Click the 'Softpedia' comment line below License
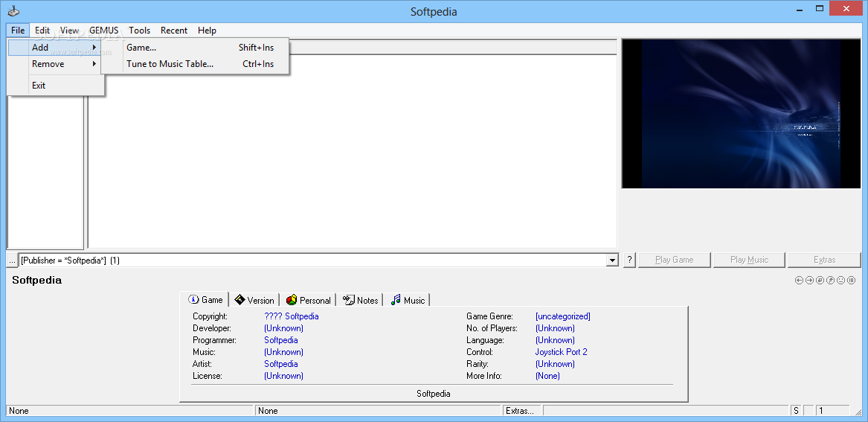The width and height of the screenshot is (868, 422). click(x=433, y=394)
